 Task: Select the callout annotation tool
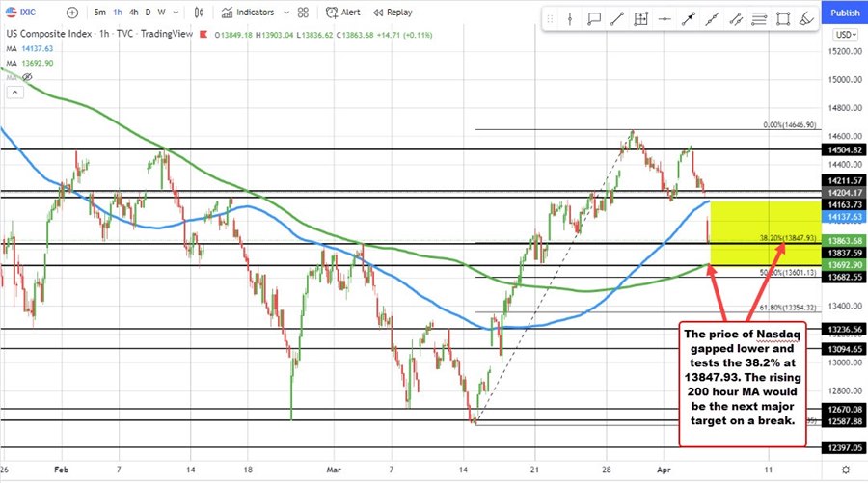point(593,19)
